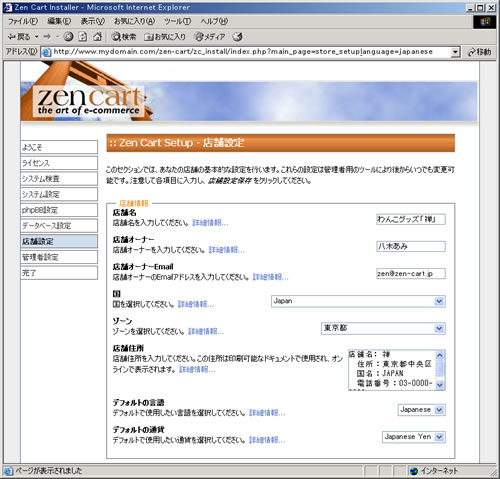Open 詳細情報 link for 店舗オーナーEmail

click(x=270, y=277)
